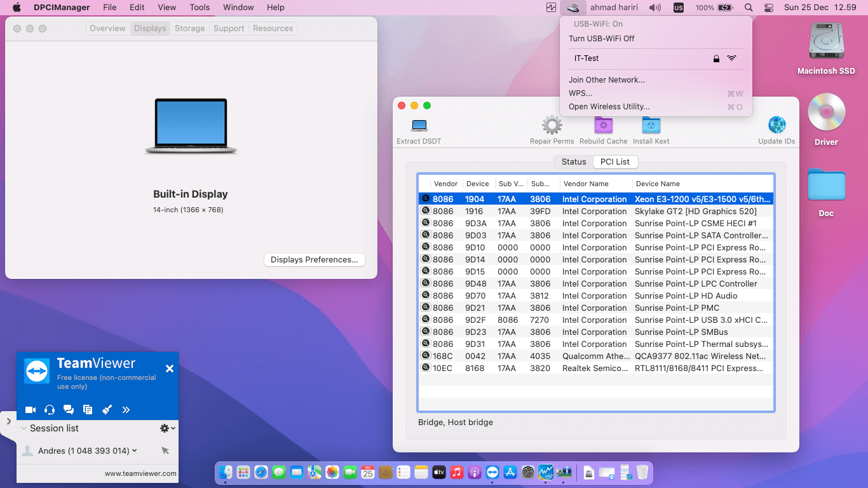Viewport: 868px width, 488px height.
Task: Click magnifier icon on Qualcomm Atheros row
Action: click(x=425, y=355)
